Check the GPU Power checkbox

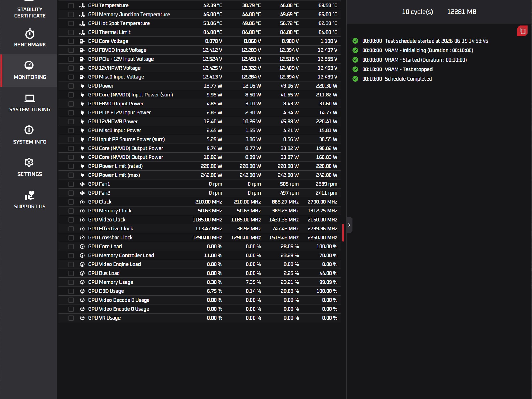(71, 86)
